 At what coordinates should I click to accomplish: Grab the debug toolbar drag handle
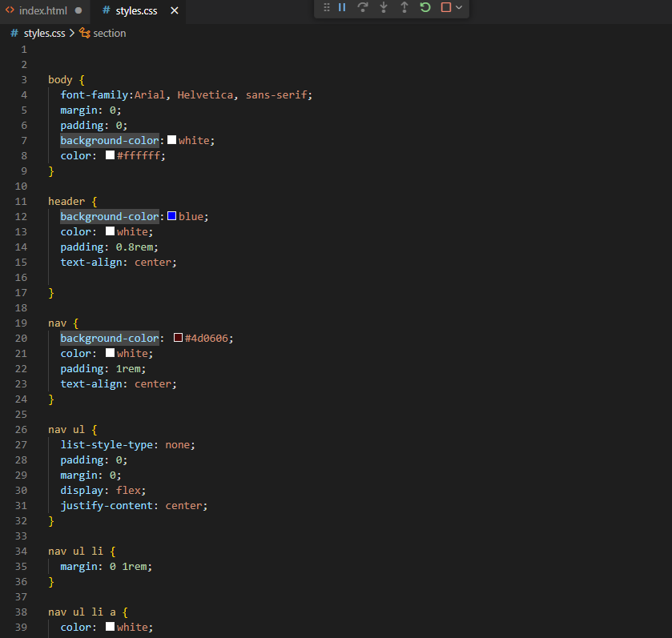pyautogui.click(x=326, y=7)
